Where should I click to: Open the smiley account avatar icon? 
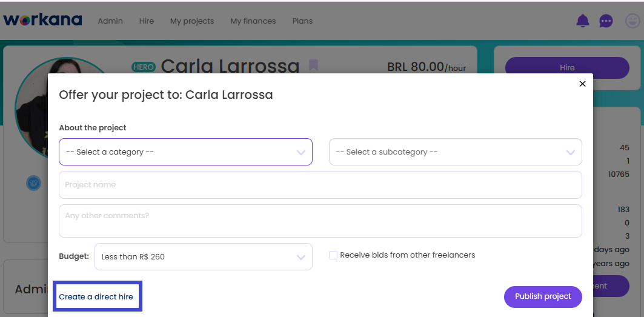click(x=632, y=21)
